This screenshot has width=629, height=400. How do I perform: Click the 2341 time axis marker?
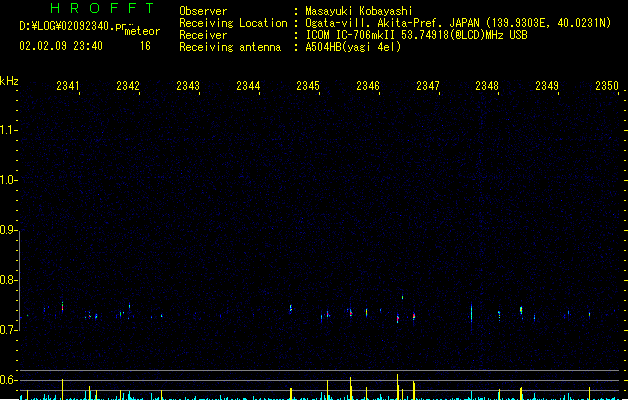coord(68,85)
